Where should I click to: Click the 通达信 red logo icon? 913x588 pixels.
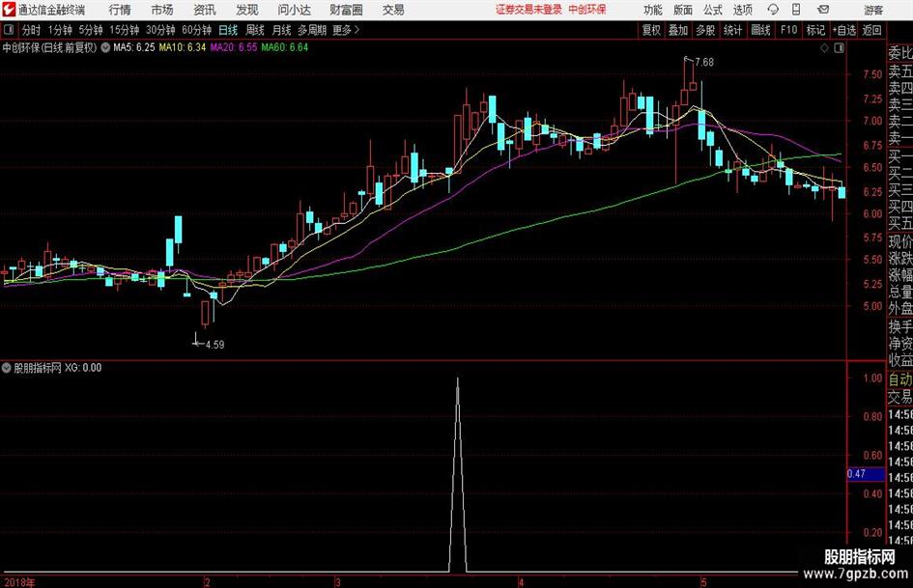(9, 10)
